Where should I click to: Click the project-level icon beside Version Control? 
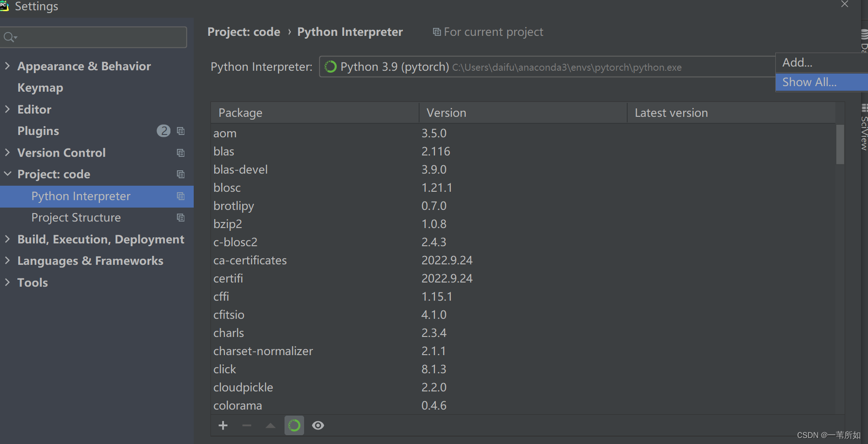click(181, 153)
